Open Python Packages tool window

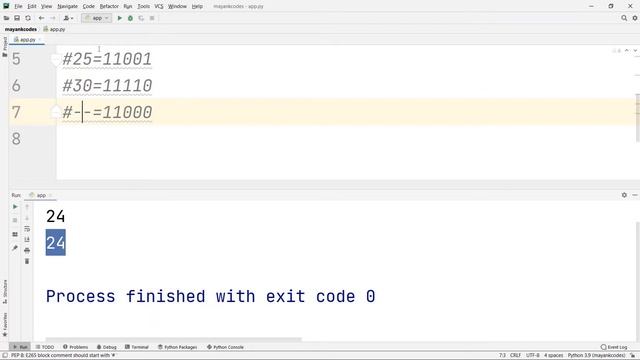[x=178, y=347]
